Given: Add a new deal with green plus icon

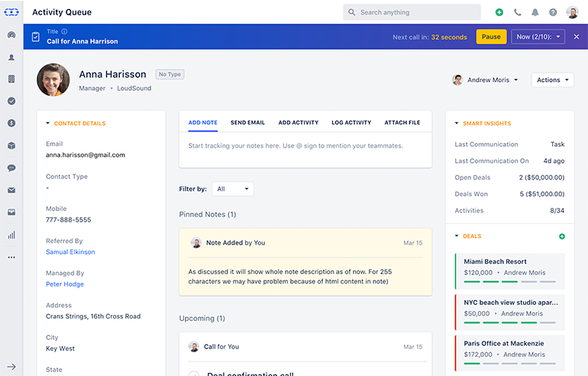Looking at the screenshot, I should pos(562,236).
